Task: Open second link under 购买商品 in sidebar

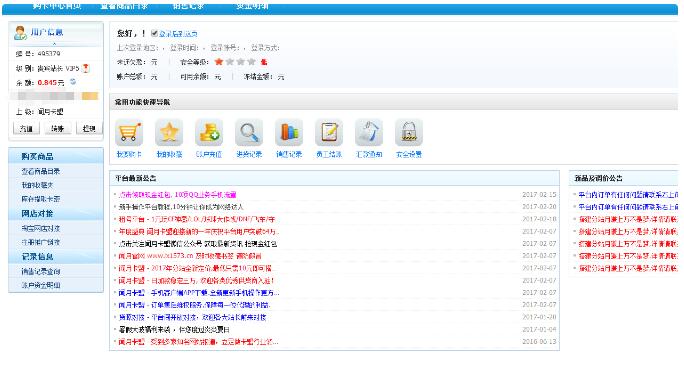Action: 38,185
